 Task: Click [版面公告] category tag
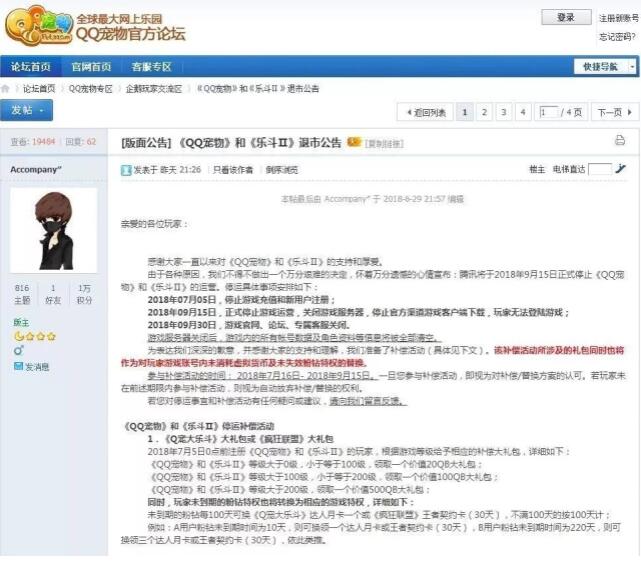point(146,143)
